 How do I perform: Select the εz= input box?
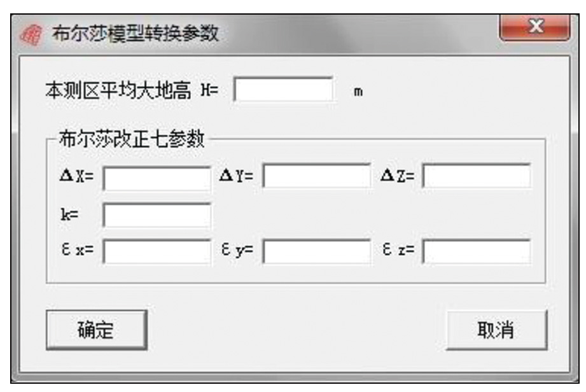pyautogui.click(x=476, y=252)
